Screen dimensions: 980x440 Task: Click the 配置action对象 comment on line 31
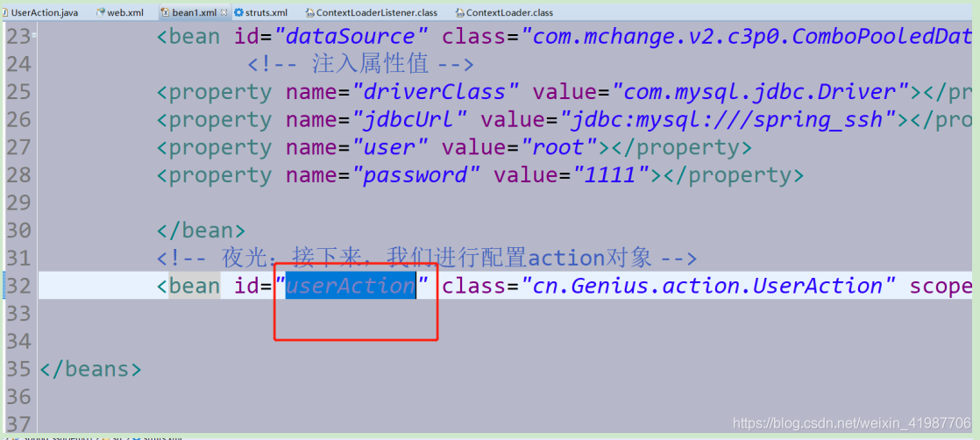point(426,257)
